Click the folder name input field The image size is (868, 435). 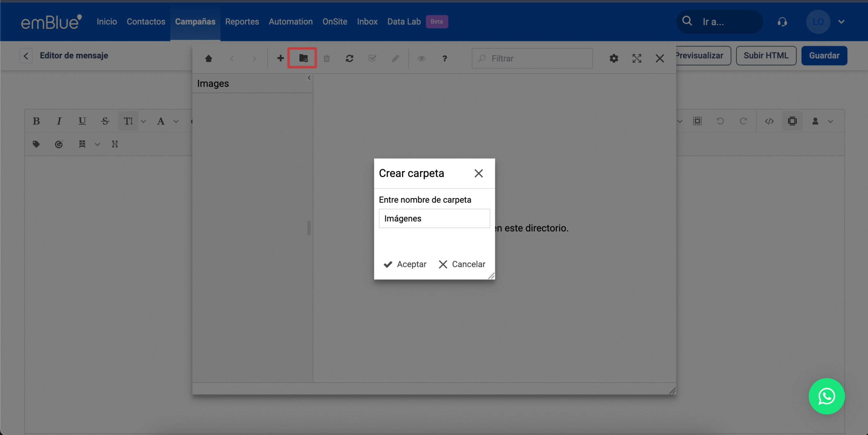click(434, 218)
